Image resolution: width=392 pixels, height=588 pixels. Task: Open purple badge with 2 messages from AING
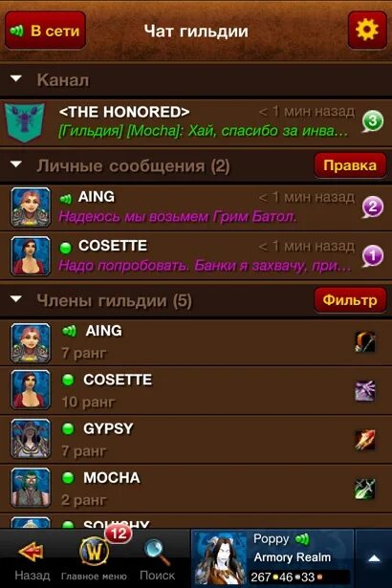point(373,207)
